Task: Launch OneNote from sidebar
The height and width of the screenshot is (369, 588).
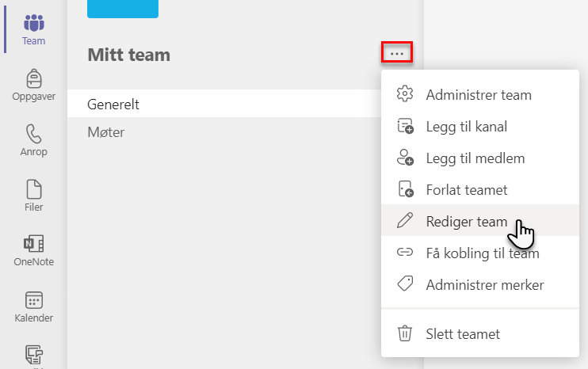Action: [x=34, y=251]
